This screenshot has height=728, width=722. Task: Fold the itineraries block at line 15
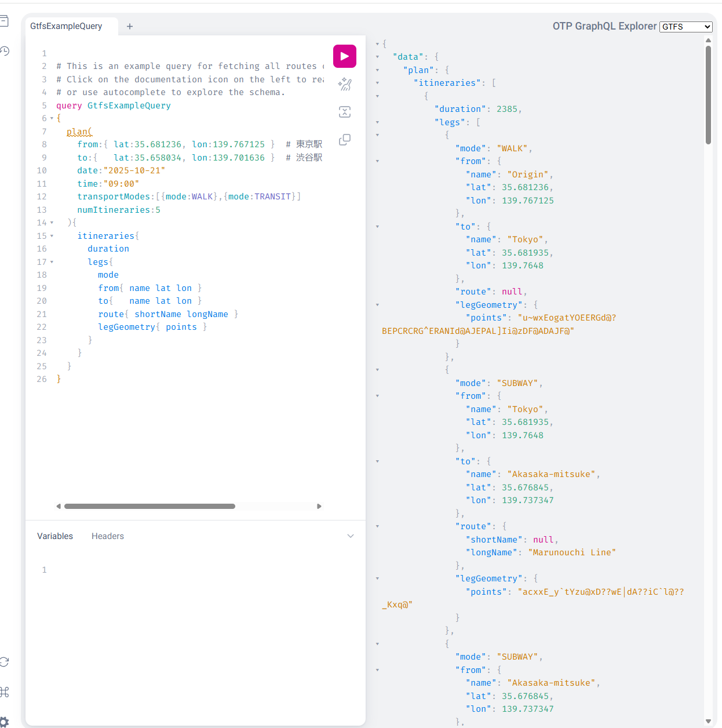point(52,236)
